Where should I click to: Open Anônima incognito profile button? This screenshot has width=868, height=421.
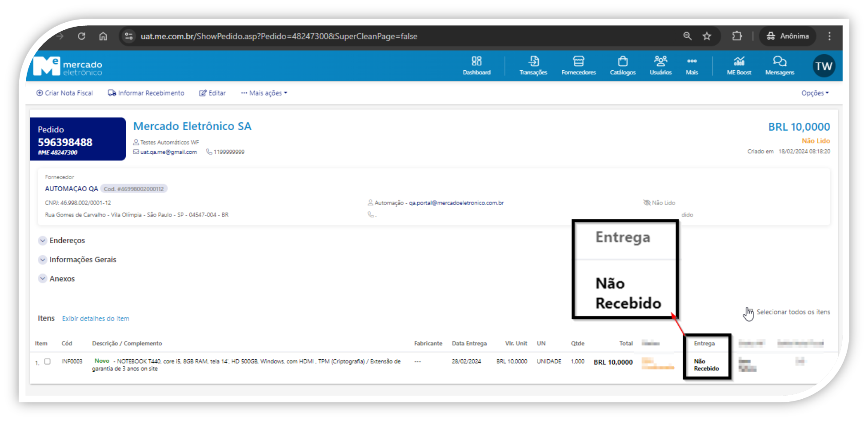click(788, 36)
